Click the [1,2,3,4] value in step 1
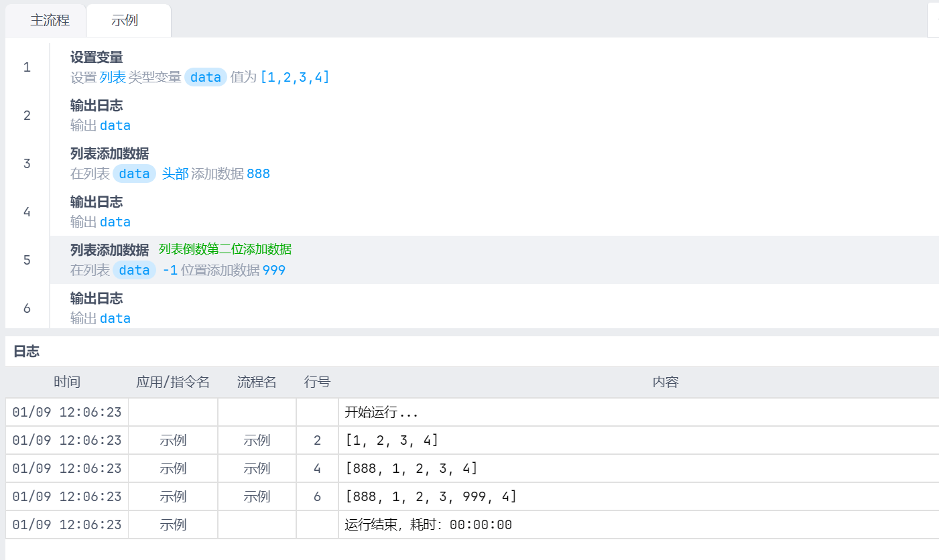The height and width of the screenshot is (560, 939). [x=294, y=77]
